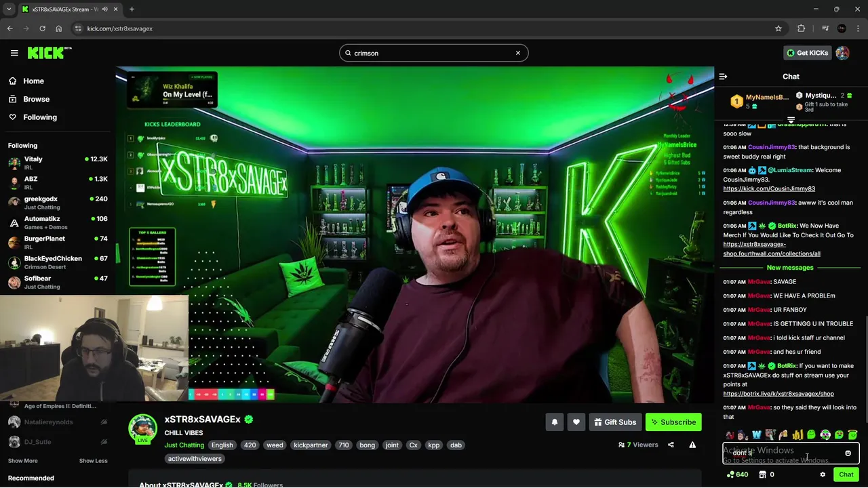Open BlackEyedChicken channel in Following list

[x=57, y=262]
